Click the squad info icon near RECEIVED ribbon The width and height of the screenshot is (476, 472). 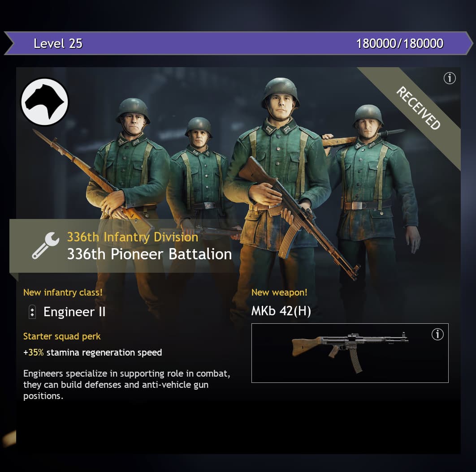pos(449,78)
